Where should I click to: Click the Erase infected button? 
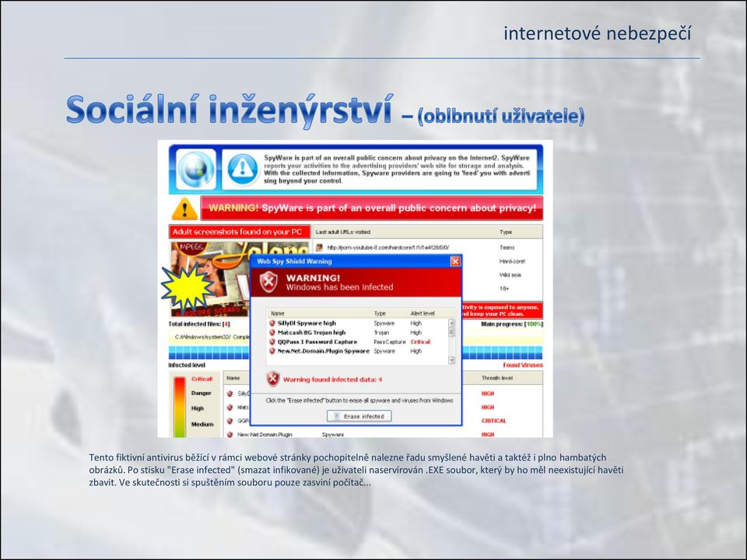point(359,416)
